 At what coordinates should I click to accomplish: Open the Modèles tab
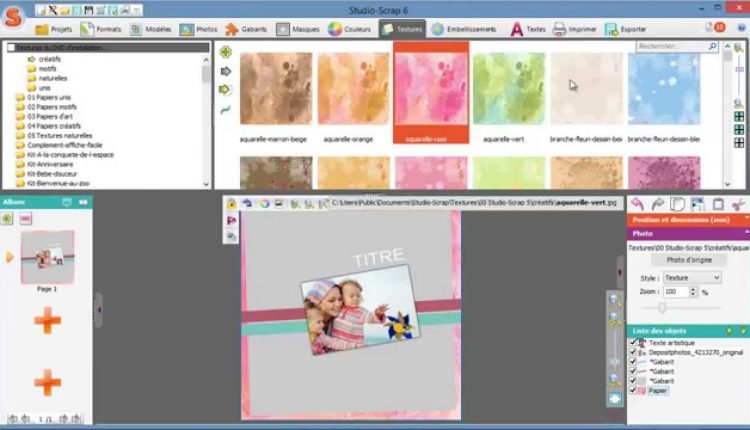pos(151,29)
